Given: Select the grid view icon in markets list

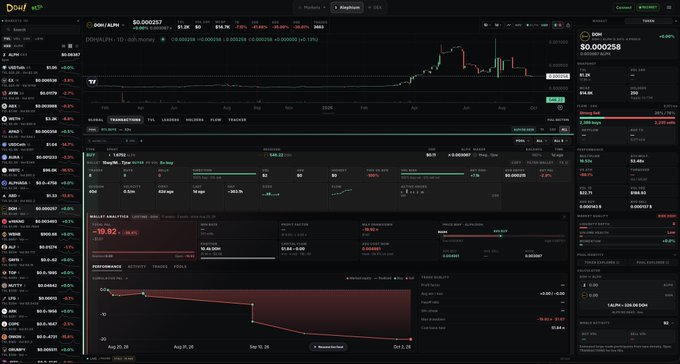Looking at the screenshot, I should (x=70, y=46).
